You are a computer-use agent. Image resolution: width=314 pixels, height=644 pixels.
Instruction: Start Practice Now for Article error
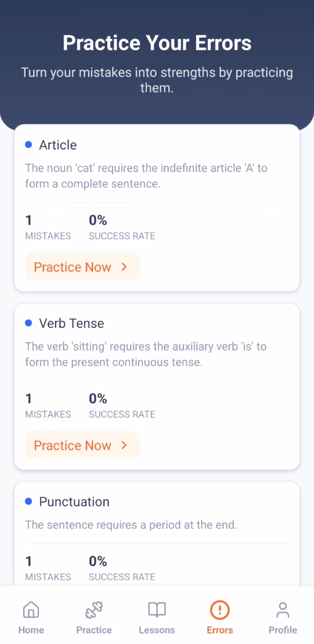click(82, 267)
